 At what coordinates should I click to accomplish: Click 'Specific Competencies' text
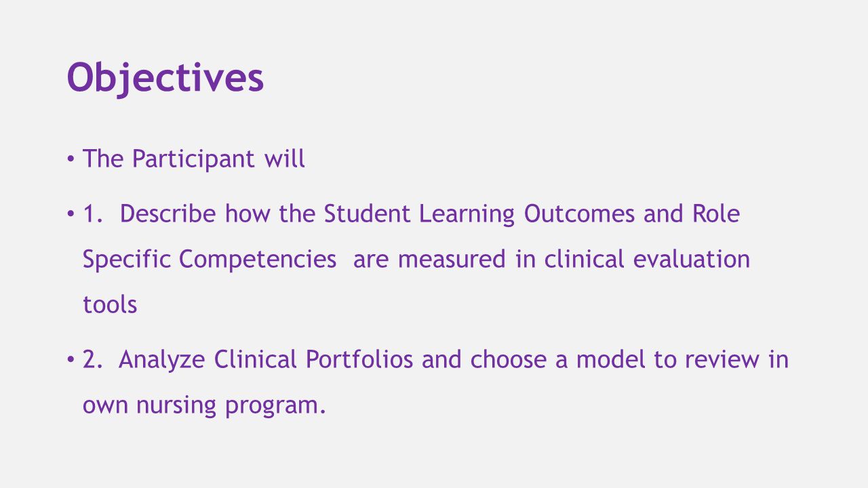[210, 260]
